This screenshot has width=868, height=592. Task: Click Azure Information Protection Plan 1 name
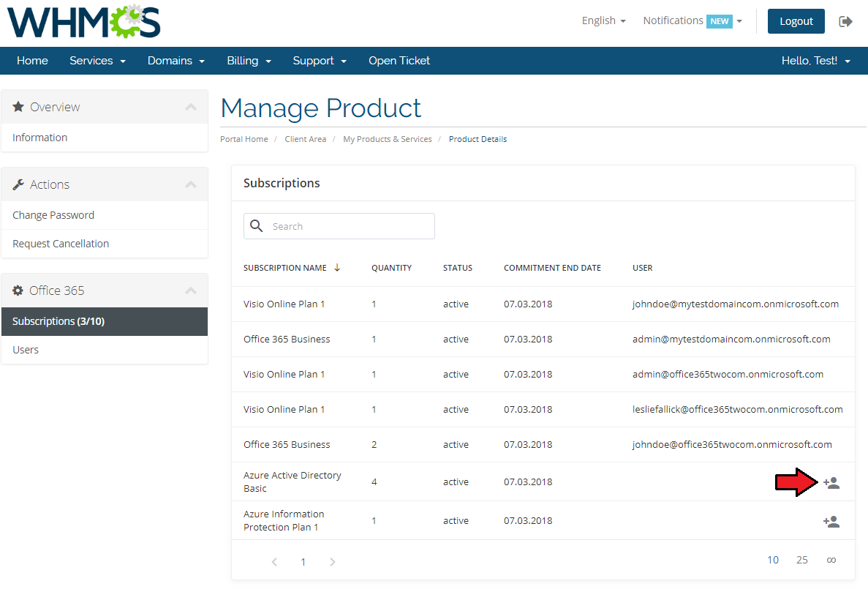pos(284,520)
